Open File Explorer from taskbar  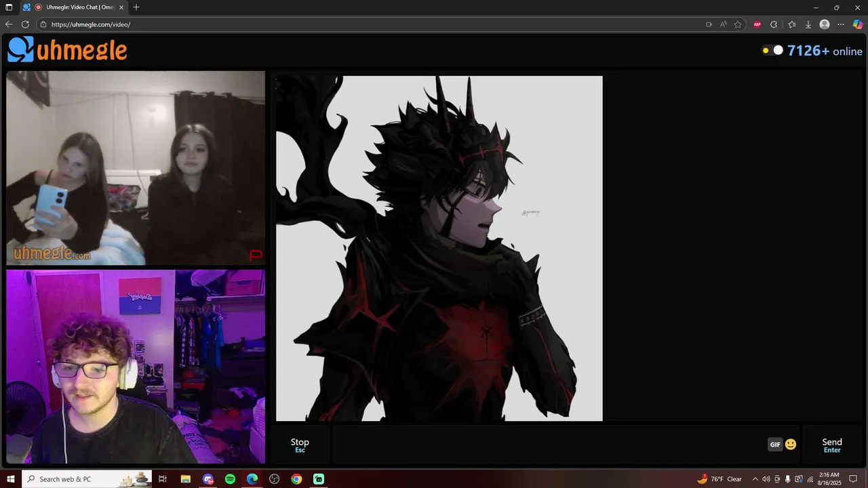186,479
